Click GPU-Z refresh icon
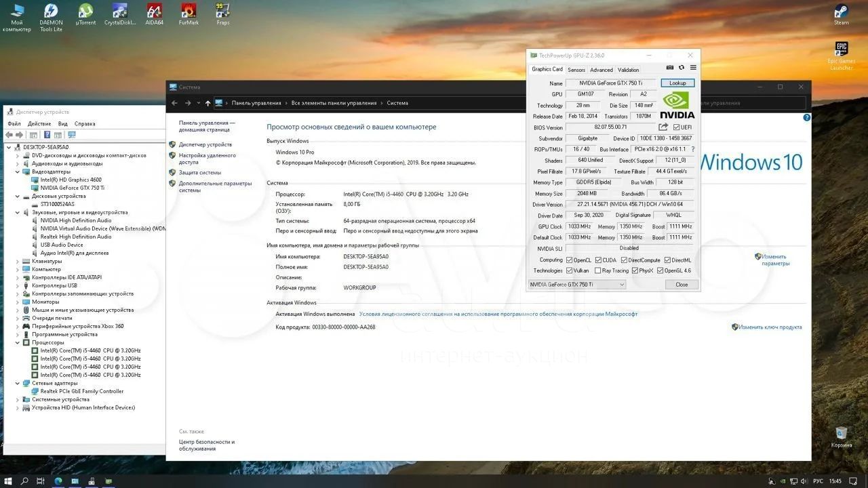This screenshot has height=488, width=868. point(682,68)
